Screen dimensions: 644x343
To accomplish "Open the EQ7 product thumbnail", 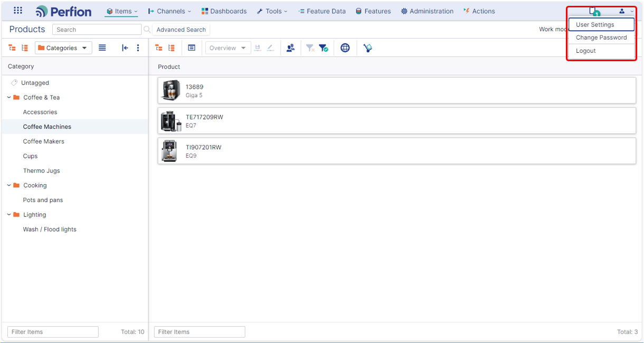I will tap(171, 121).
